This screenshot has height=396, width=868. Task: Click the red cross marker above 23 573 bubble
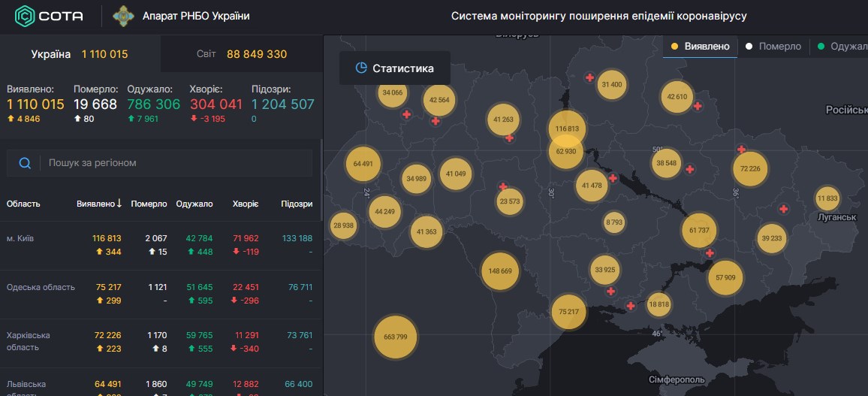pyautogui.click(x=502, y=186)
